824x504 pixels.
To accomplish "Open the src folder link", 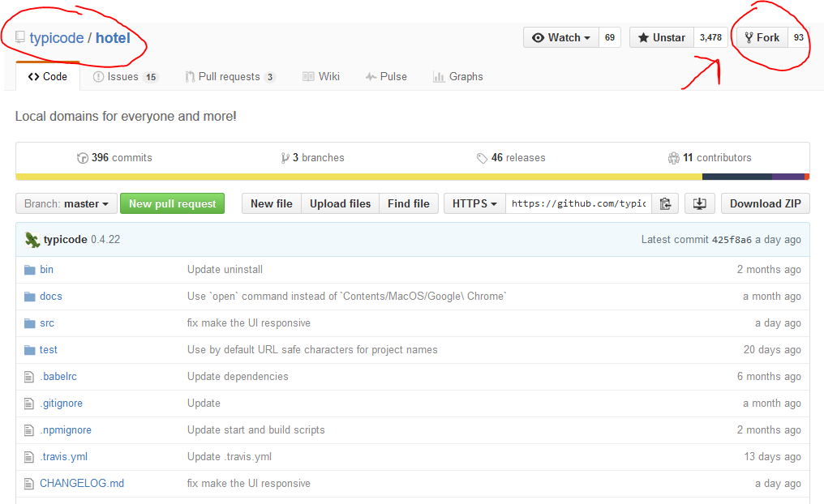I will [x=47, y=323].
